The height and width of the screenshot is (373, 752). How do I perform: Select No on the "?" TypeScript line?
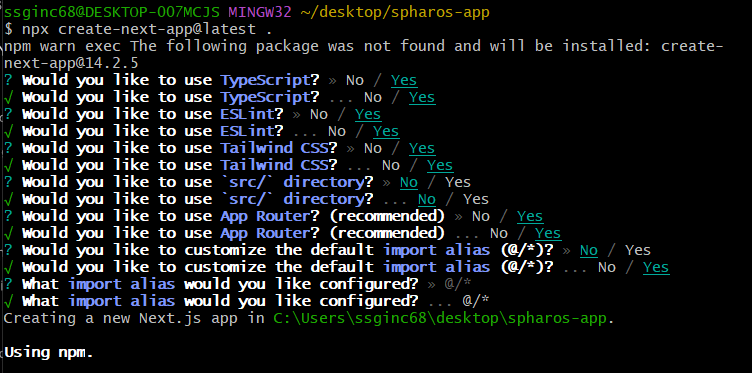pos(355,81)
